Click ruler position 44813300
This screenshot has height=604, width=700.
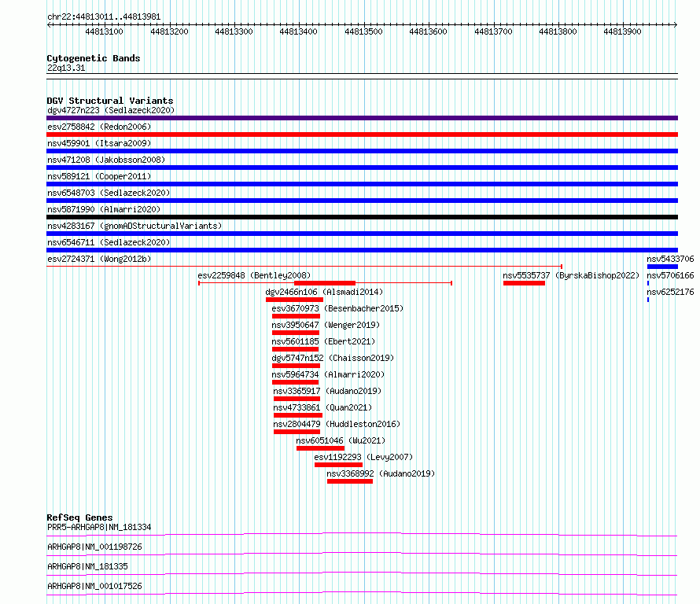(234, 31)
